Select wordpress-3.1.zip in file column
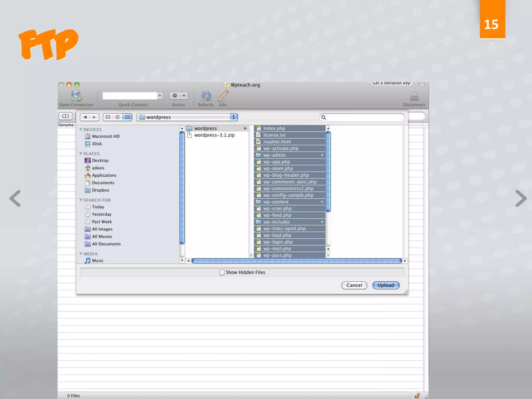532x399 pixels. 214,135
